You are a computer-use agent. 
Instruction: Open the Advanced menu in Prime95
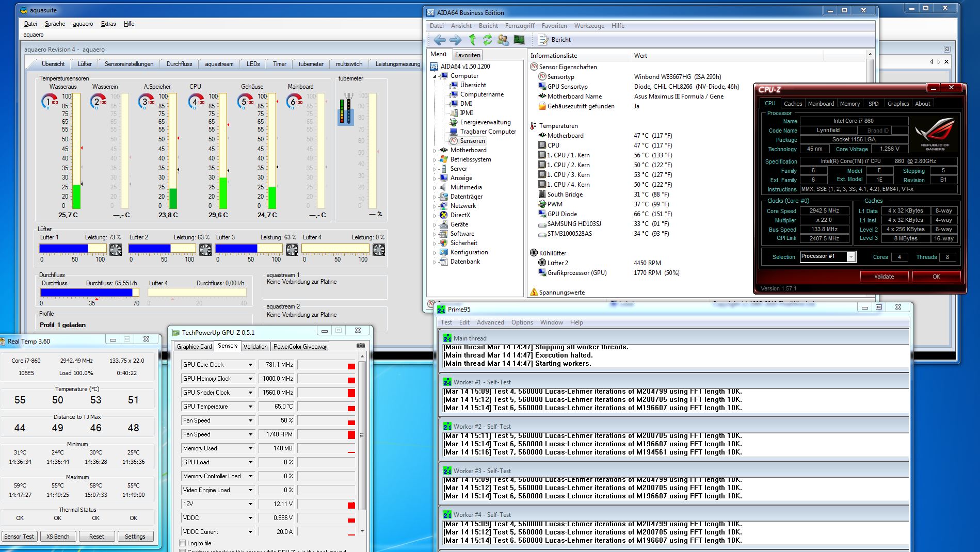pyautogui.click(x=490, y=322)
